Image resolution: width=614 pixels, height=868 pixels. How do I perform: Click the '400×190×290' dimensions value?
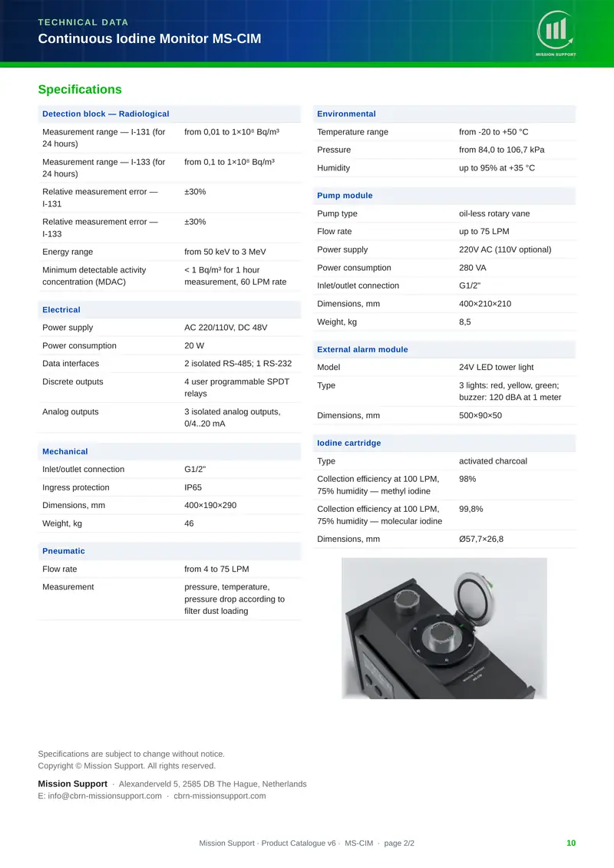[x=210, y=505]
